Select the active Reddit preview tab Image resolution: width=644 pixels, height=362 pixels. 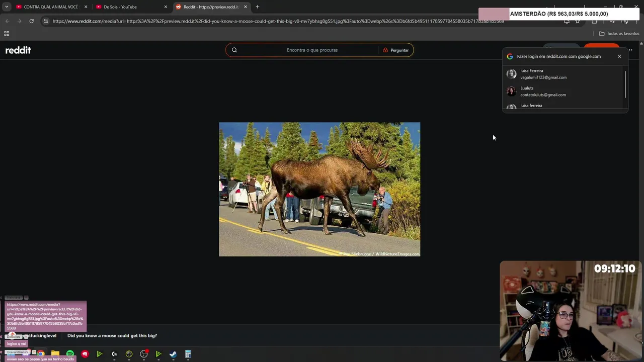(211, 7)
